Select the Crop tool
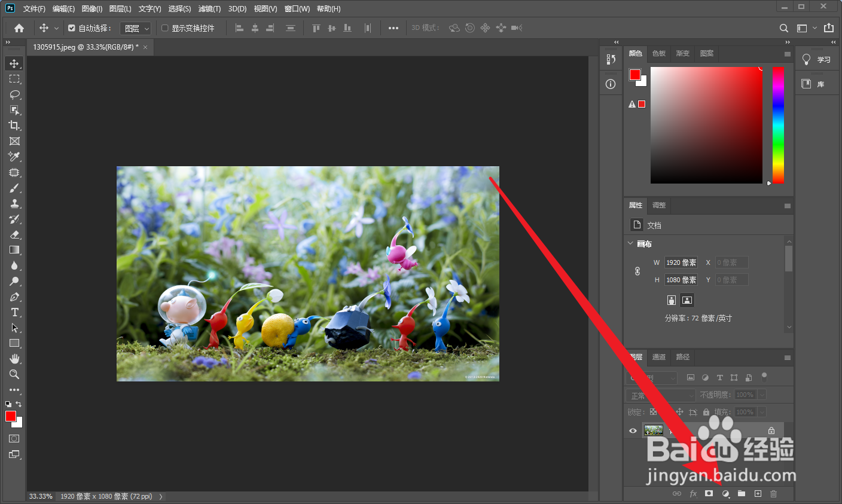This screenshot has width=842, height=504. coord(14,126)
